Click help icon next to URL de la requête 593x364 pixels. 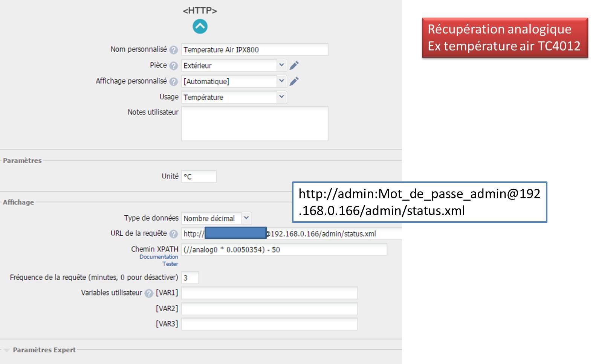(x=173, y=234)
